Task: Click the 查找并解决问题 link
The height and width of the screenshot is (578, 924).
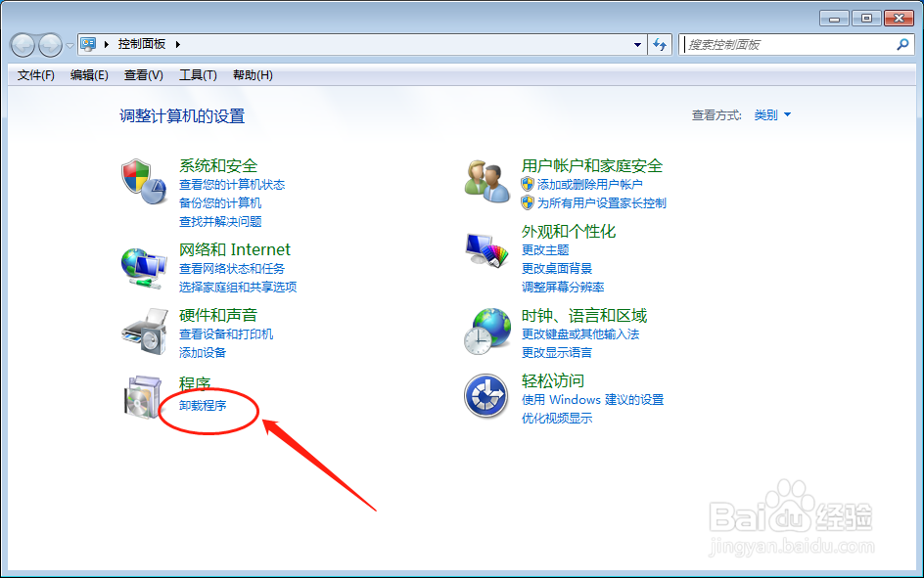Action: [x=220, y=221]
